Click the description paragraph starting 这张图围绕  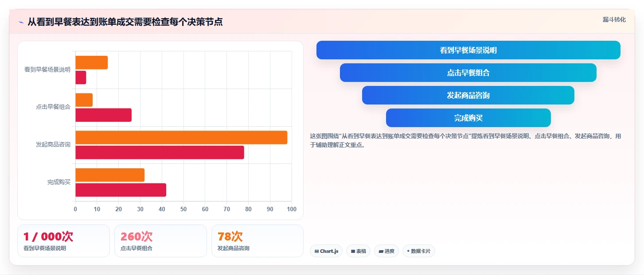click(465, 140)
